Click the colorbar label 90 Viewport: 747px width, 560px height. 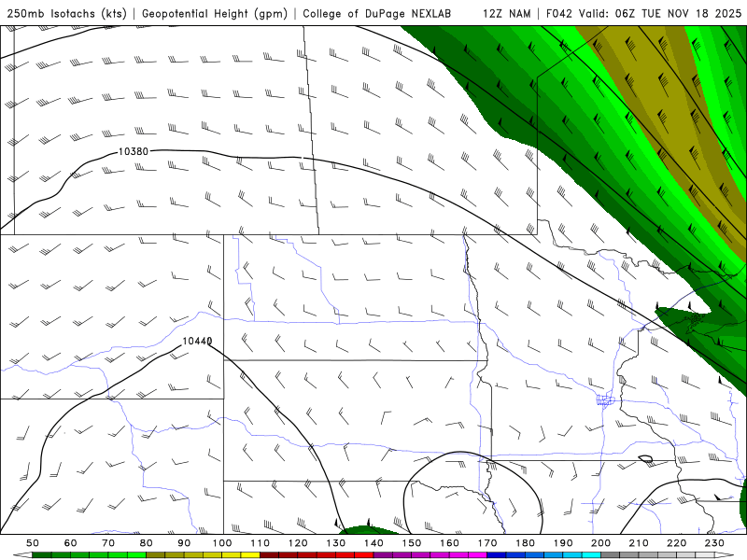184,543
